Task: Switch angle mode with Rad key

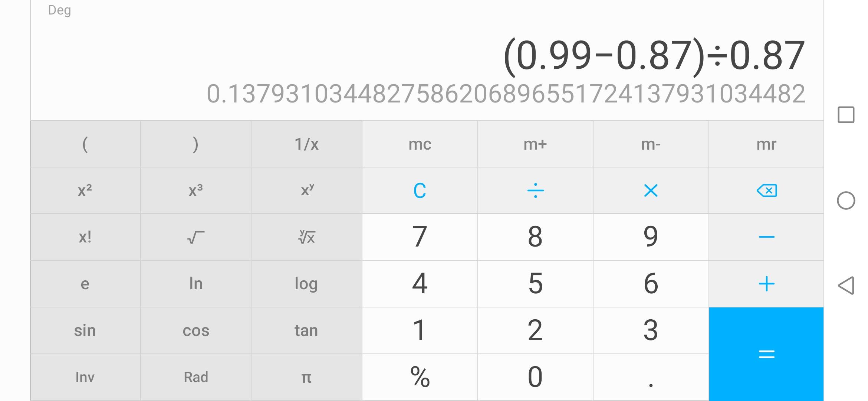Action: 196,377
